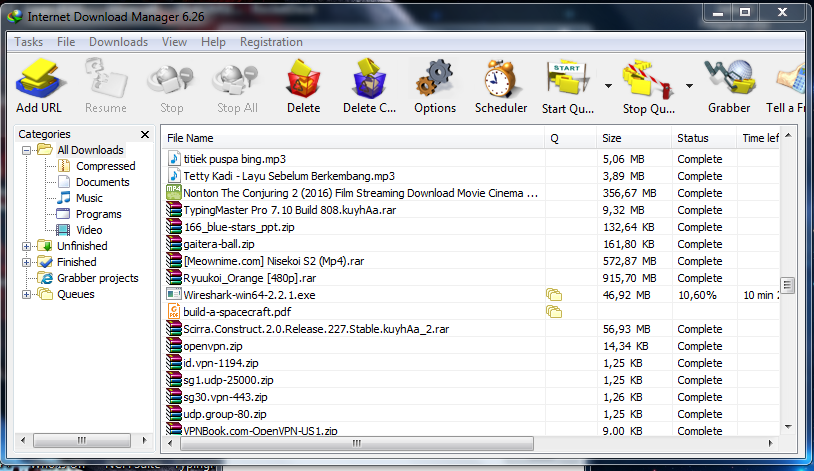Open the File menu

[x=66, y=42]
